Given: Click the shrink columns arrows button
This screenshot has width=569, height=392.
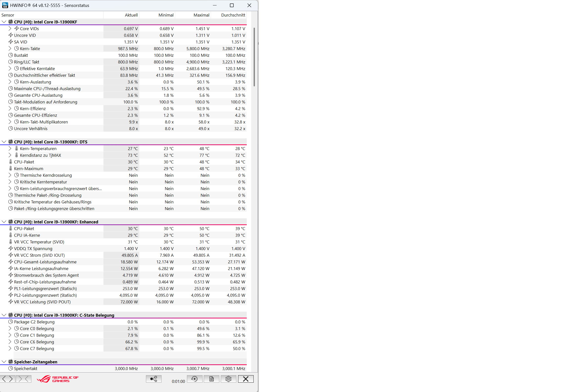Looking at the screenshot, I should 23,379.
